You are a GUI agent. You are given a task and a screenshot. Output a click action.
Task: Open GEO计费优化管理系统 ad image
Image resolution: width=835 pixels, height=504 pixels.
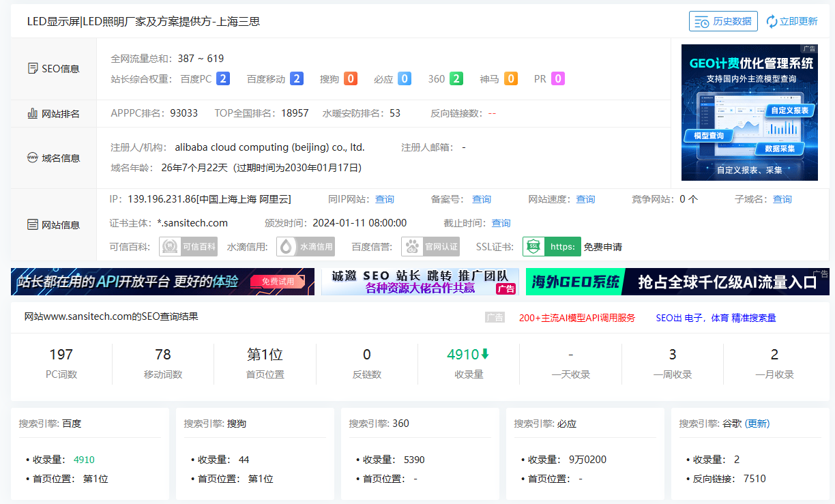(750, 113)
